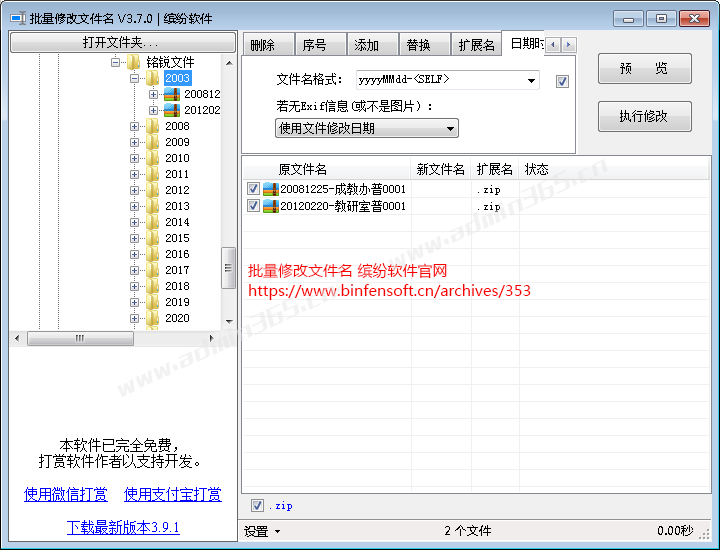Click the window resize grip in status bar
Screen dimensions: 720x550
tap(704, 533)
